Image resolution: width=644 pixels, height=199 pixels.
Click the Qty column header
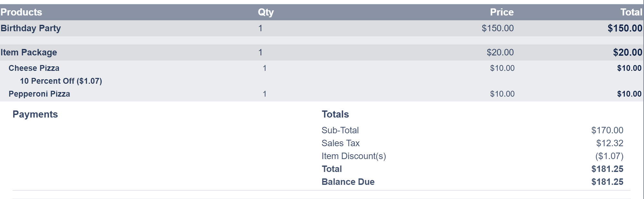[x=266, y=12]
